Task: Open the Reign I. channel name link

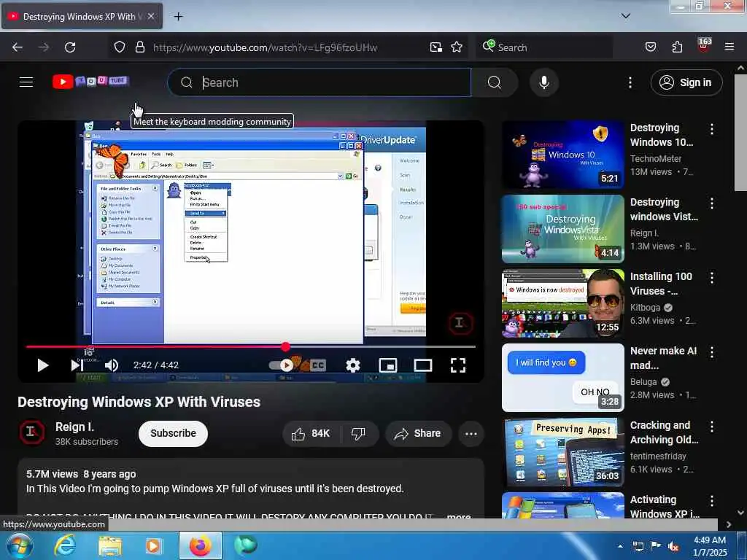Action: [x=74, y=427]
